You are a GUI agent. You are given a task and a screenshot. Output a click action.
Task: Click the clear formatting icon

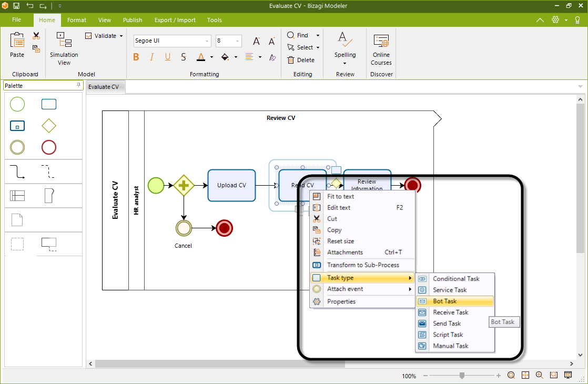[272, 57]
